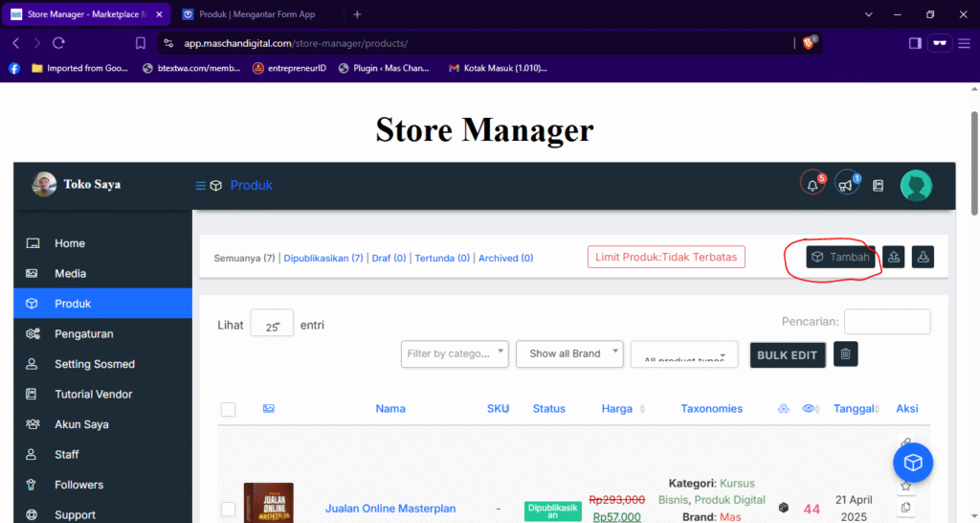Click the black cube product type icon in Jualan row
Viewport: 980px width, 523px height.
[x=784, y=508]
